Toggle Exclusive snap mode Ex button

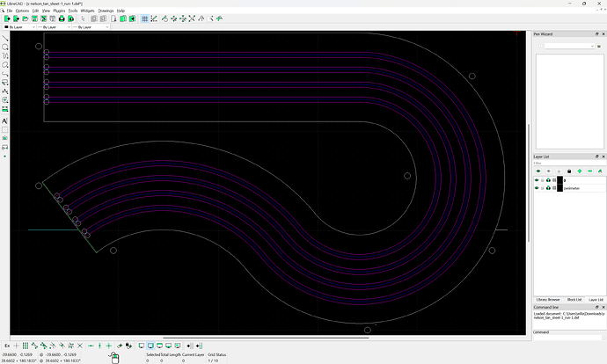pos(7,346)
